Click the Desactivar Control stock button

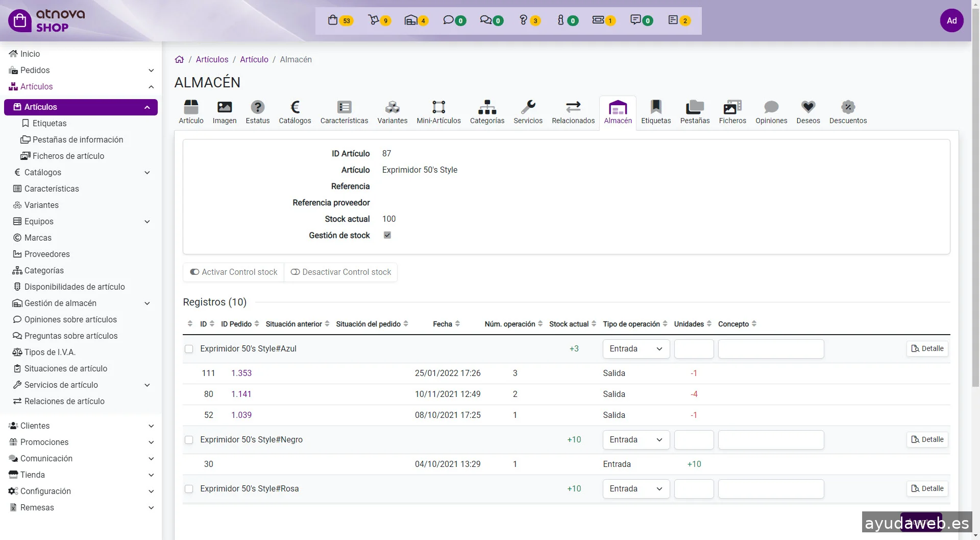pos(341,272)
